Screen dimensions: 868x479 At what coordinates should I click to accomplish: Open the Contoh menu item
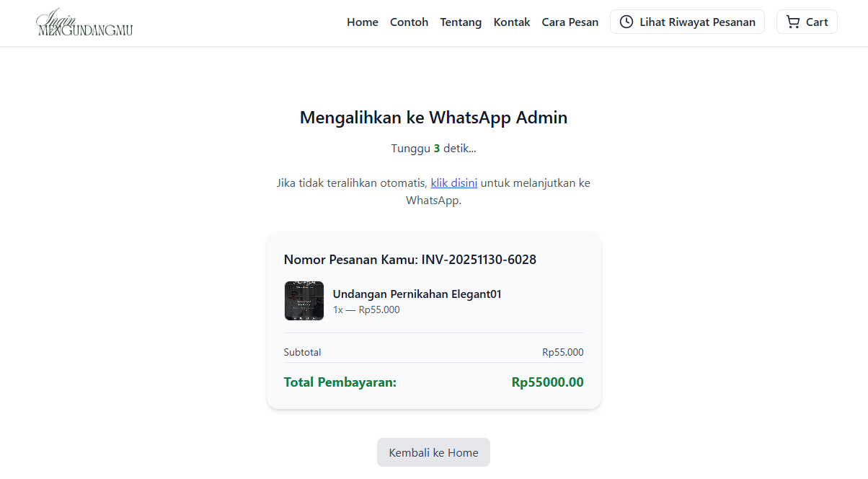tap(409, 22)
